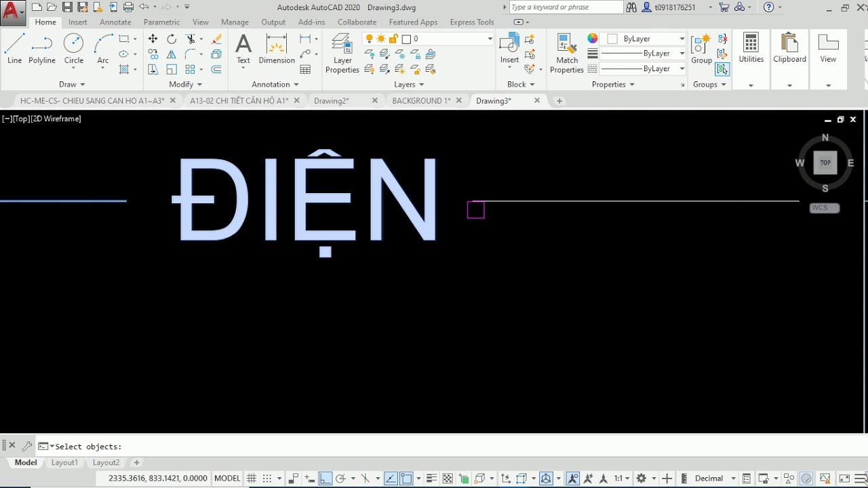Select Match Properties tool
The width and height of the screenshot is (868, 488).
567,53
